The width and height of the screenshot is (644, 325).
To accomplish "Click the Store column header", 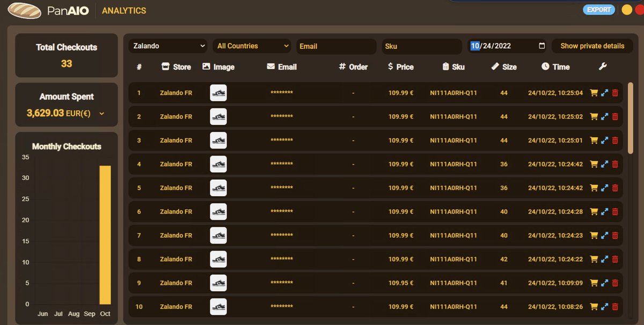I will [176, 67].
